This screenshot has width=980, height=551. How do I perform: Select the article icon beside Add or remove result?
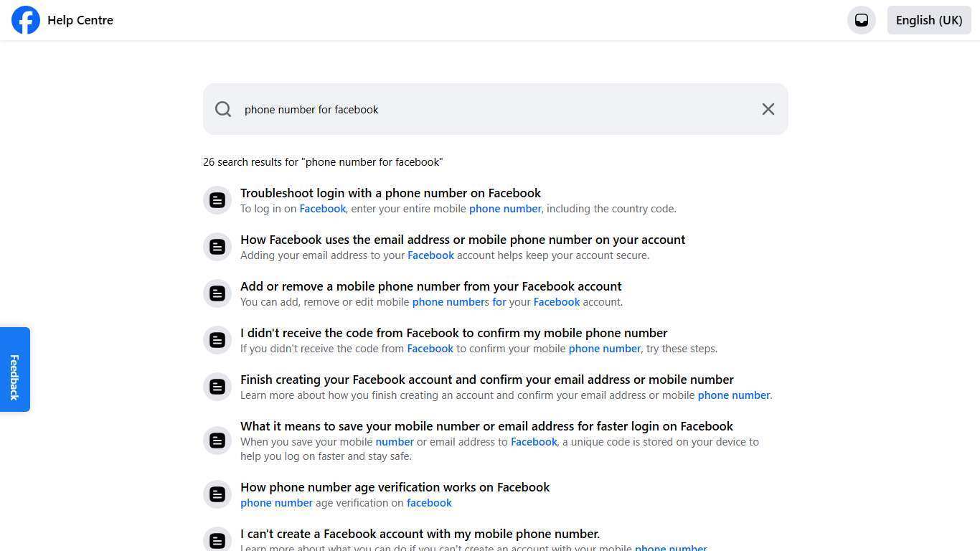[217, 293]
